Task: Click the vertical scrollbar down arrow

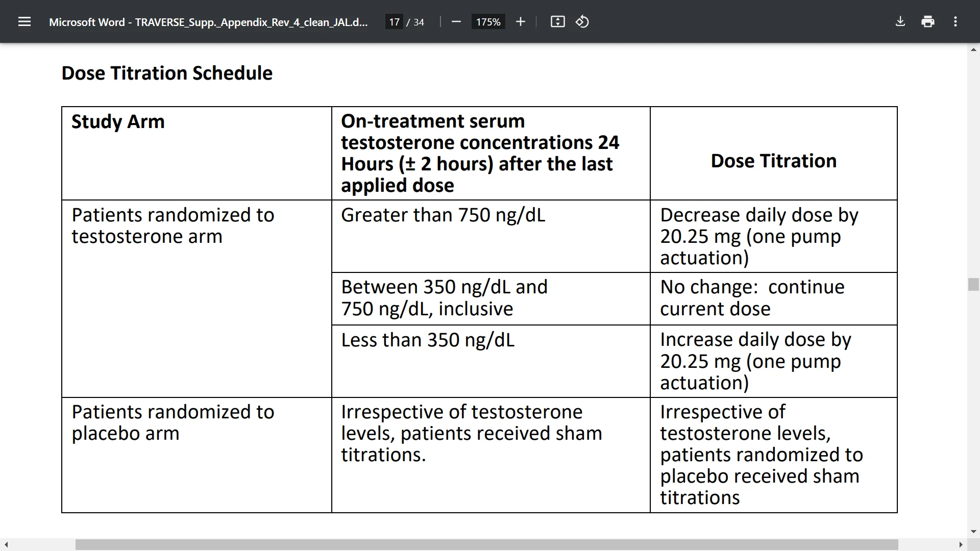Action: click(x=973, y=532)
